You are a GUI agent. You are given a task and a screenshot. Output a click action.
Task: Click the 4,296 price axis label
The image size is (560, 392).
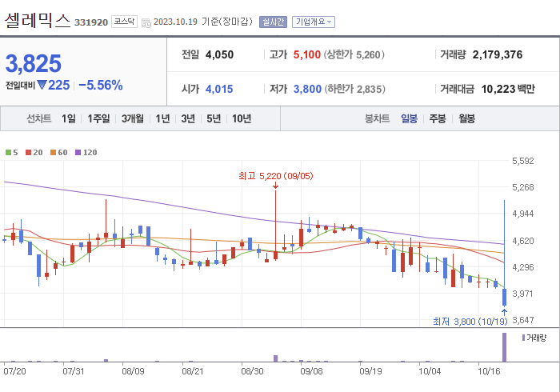pos(523,267)
